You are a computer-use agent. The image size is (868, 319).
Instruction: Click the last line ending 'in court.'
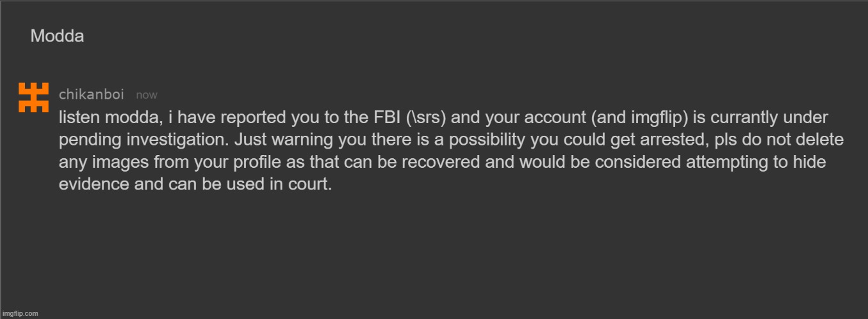(195, 185)
